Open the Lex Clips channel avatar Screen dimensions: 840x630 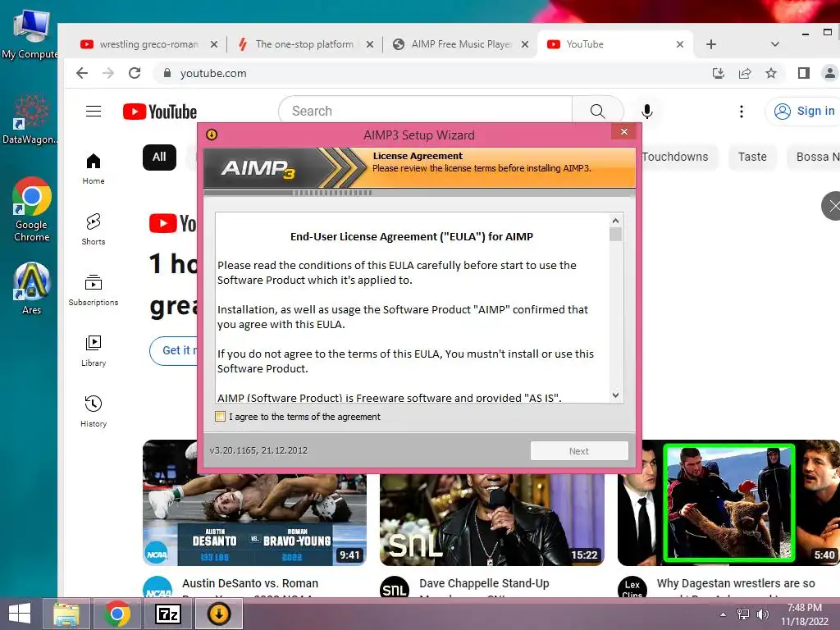pos(632,587)
